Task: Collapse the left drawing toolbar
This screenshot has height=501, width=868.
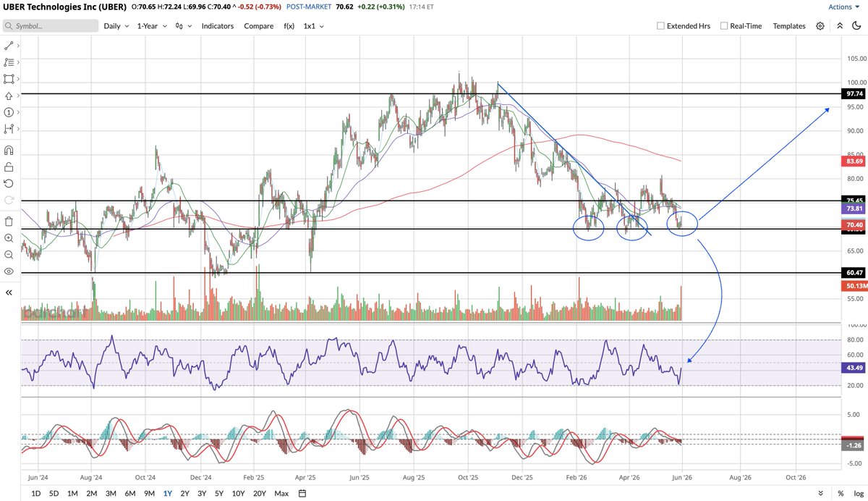Action: [x=8, y=292]
